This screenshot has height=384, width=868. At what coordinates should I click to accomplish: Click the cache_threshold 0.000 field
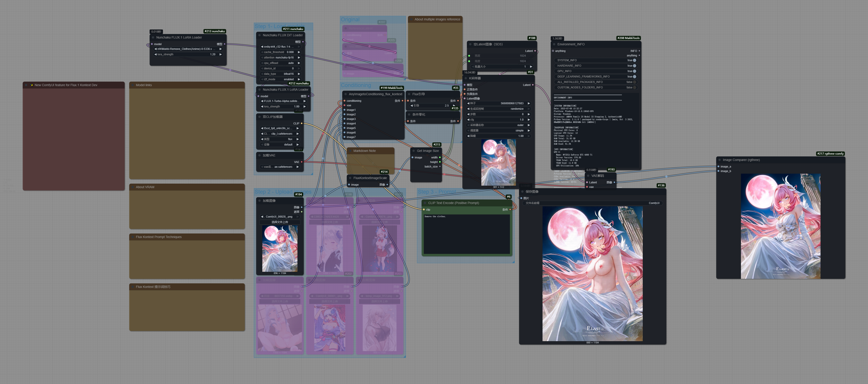280,52
